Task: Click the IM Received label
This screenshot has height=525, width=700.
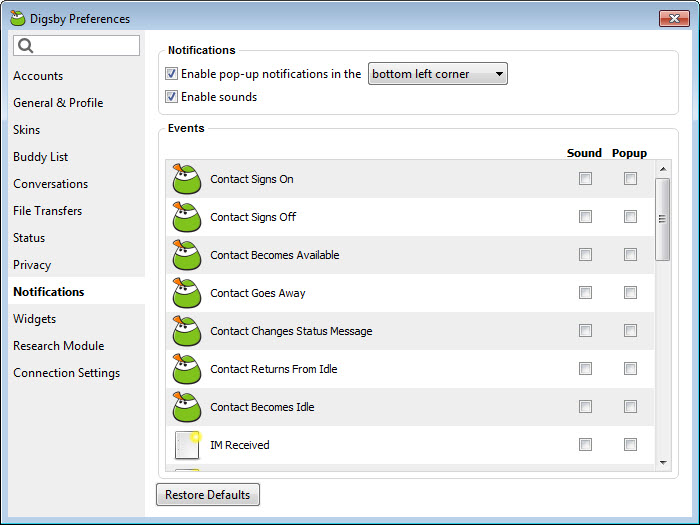Action: pos(240,445)
